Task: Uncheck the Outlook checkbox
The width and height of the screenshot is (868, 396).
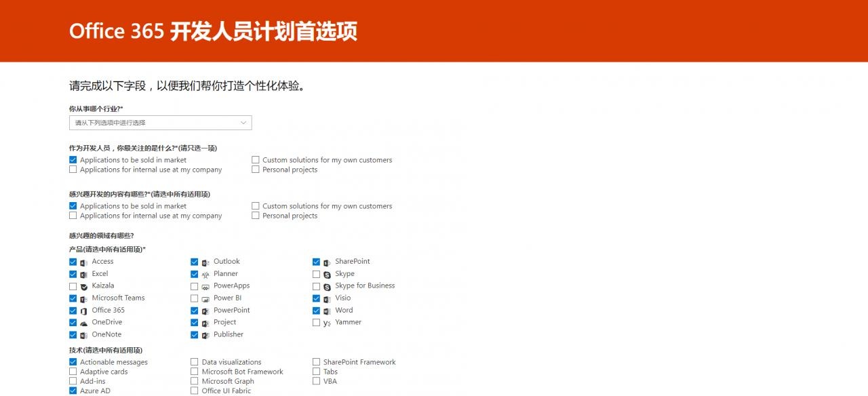Action: point(195,262)
